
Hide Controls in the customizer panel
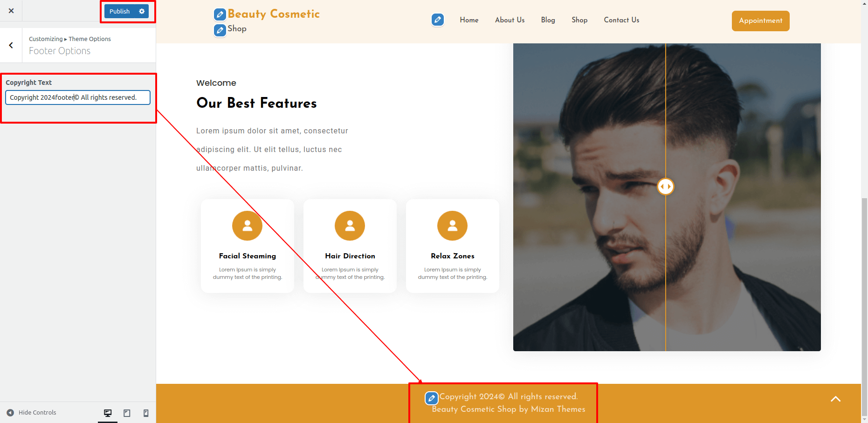pyautogui.click(x=32, y=413)
